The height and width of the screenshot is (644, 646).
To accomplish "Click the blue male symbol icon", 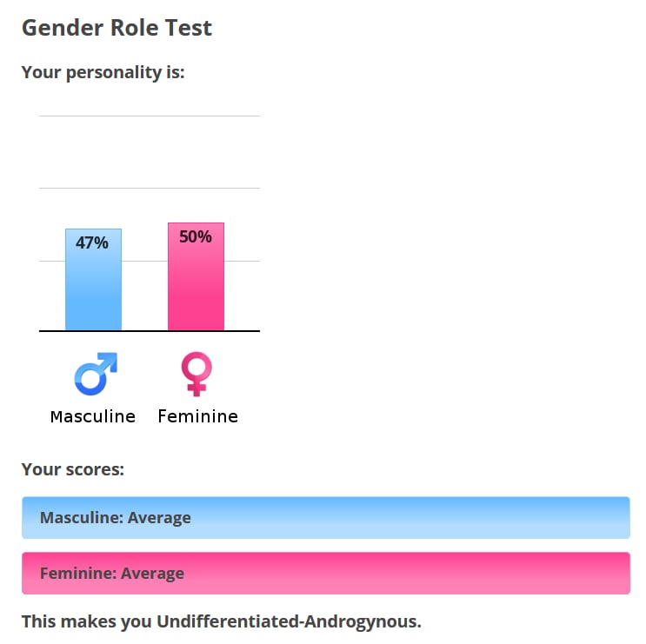I will (95, 374).
